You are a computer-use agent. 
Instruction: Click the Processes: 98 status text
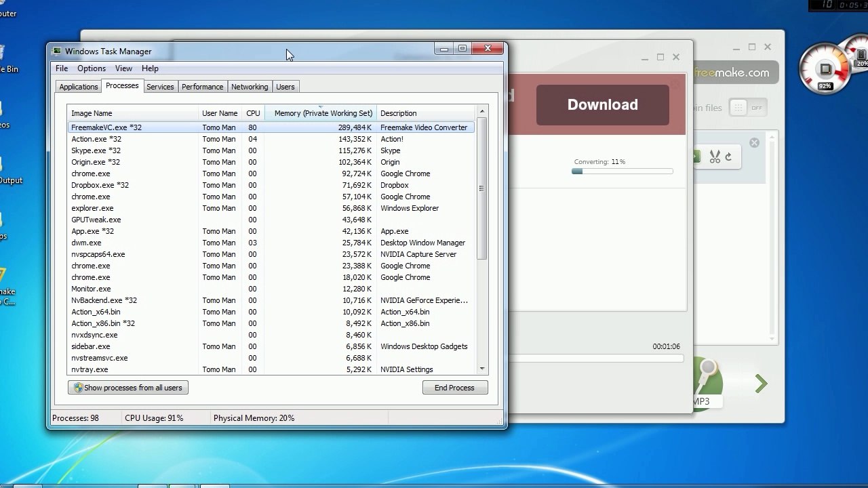pyautogui.click(x=75, y=418)
